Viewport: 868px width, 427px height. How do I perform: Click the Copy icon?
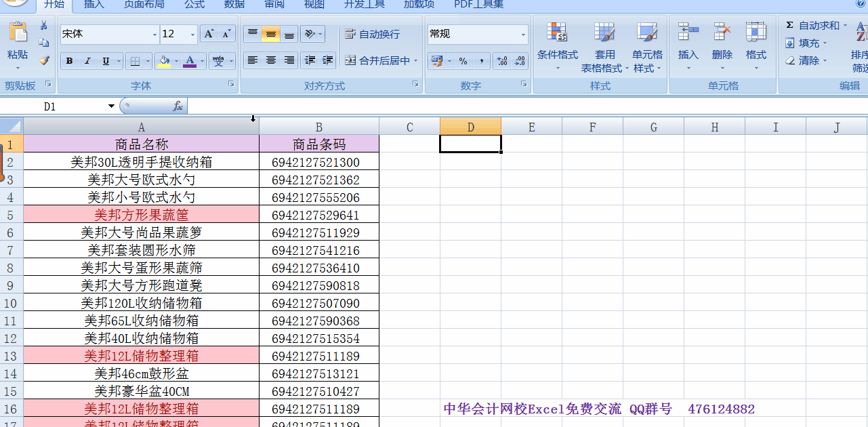point(44,43)
